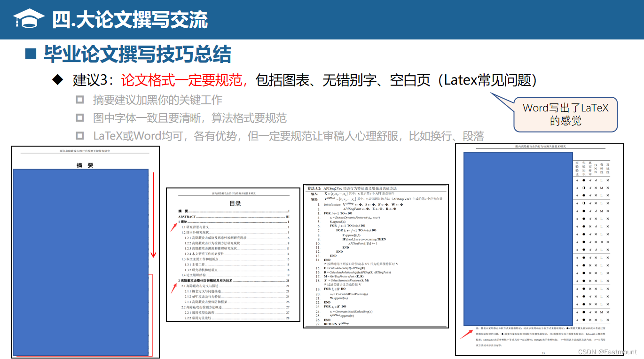Click the contents entry 1.1 研究背景与意义
Image resolution: width=644 pixels, height=359 pixels.
click(235, 227)
